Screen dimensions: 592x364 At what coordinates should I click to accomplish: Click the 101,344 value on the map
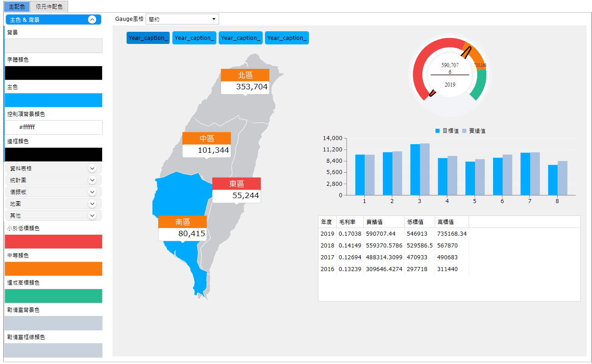click(x=213, y=150)
